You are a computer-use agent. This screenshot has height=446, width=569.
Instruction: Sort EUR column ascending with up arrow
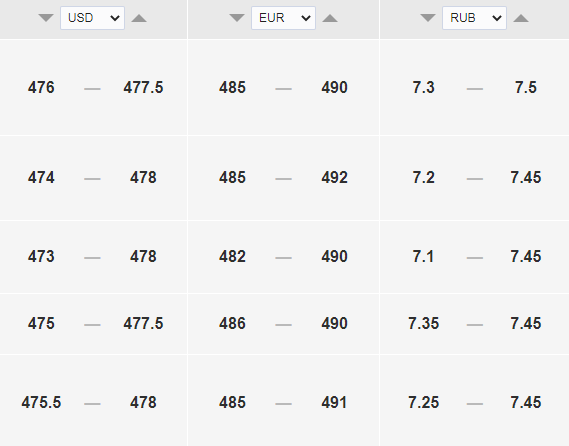pyautogui.click(x=330, y=18)
